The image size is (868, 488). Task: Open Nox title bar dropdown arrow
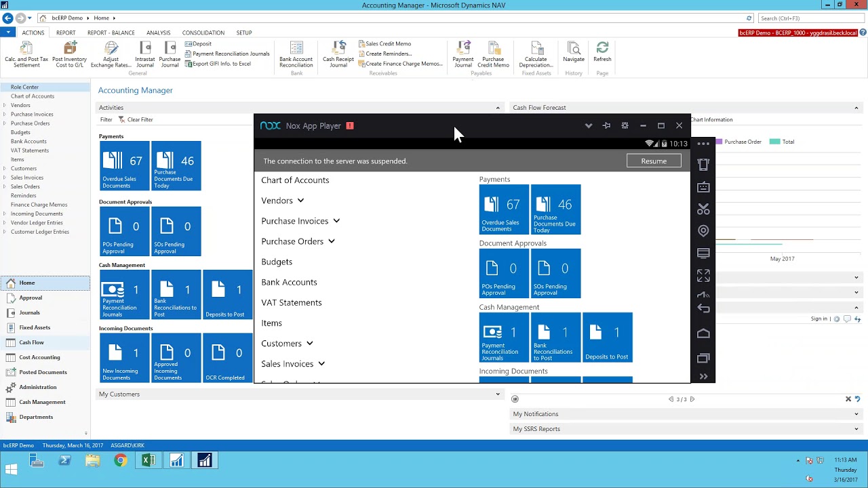point(589,125)
